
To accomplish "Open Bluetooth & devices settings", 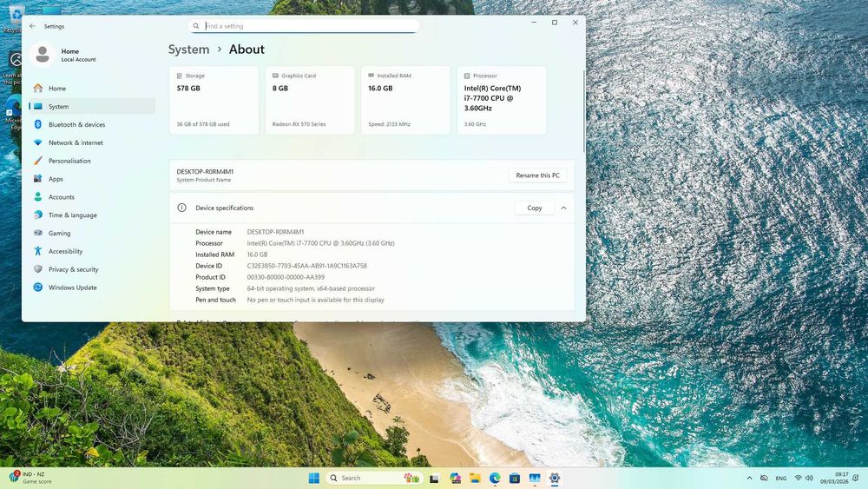I will (92, 124).
